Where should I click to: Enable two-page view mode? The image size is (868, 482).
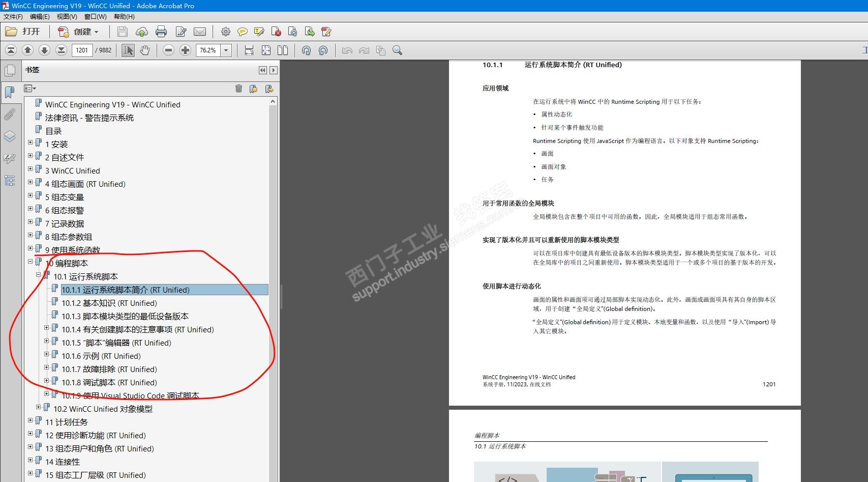click(283, 50)
